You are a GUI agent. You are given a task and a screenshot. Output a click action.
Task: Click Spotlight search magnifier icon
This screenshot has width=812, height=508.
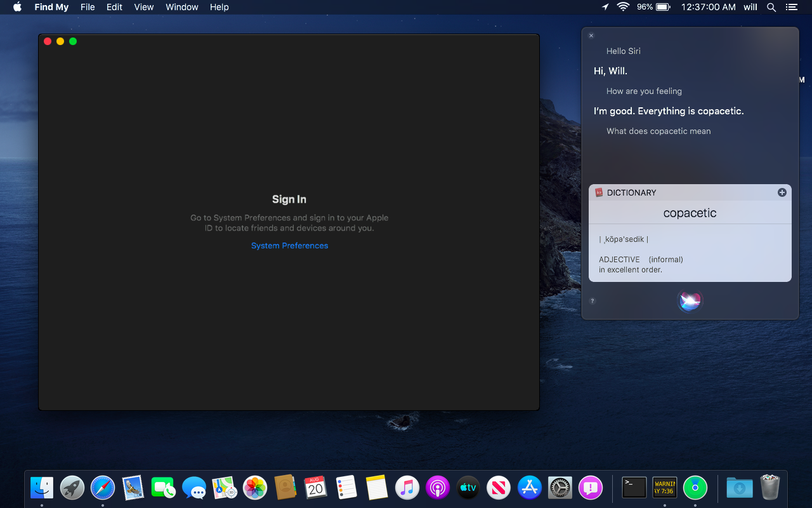pos(771,7)
